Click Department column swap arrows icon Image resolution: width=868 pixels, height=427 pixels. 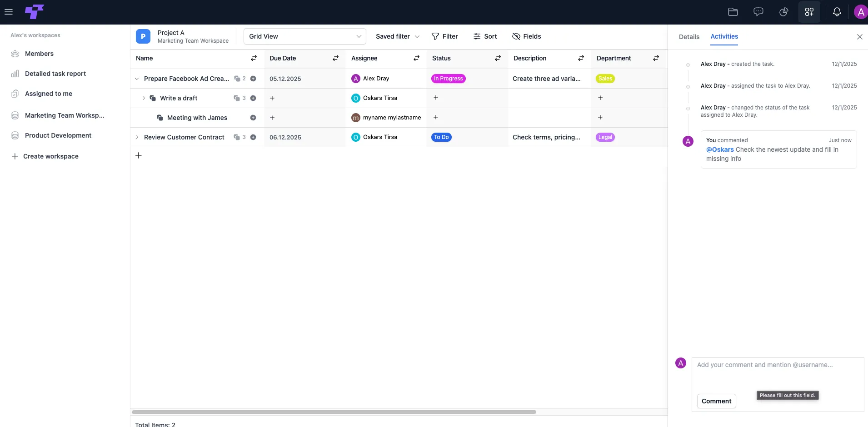tap(656, 58)
